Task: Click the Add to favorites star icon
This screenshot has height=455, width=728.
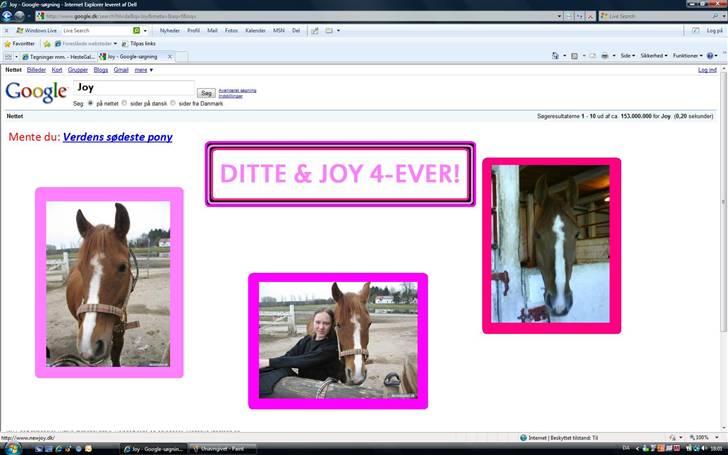Action: [47, 44]
